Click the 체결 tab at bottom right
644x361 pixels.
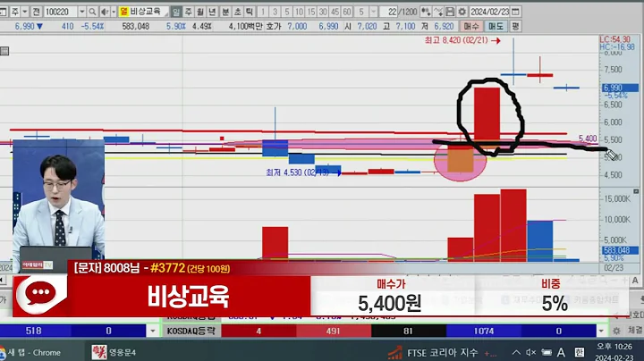635,331
